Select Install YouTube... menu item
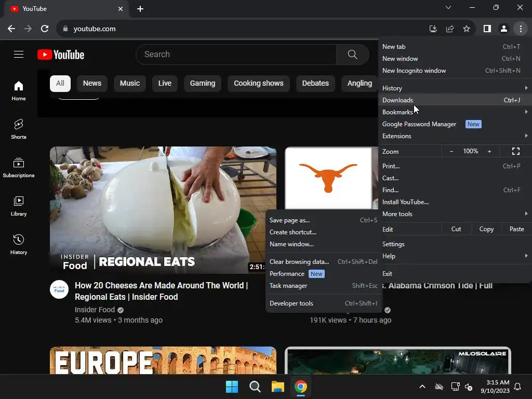This screenshot has width=532, height=399. (455, 202)
